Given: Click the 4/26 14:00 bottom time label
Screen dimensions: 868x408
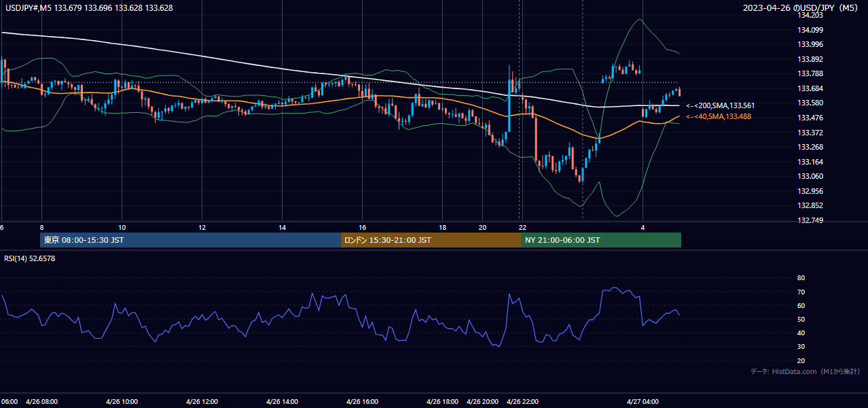Looking at the screenshot, I should 282,401.
